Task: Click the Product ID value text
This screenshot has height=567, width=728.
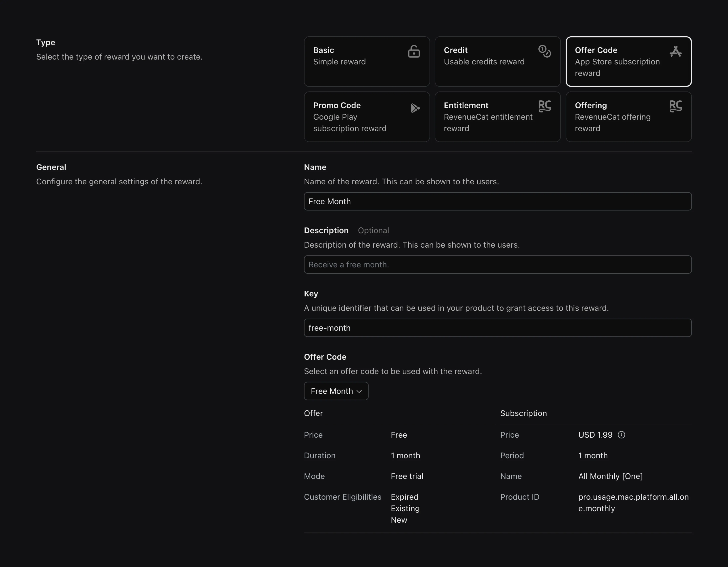Action: point(633,502)
